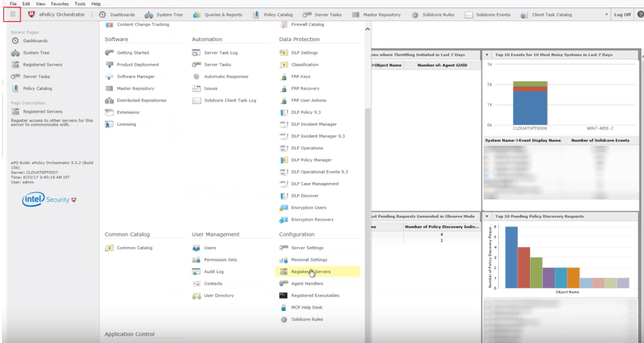Click the Policy Catalog icon in Recent Pages

click(x=15, y=88)
